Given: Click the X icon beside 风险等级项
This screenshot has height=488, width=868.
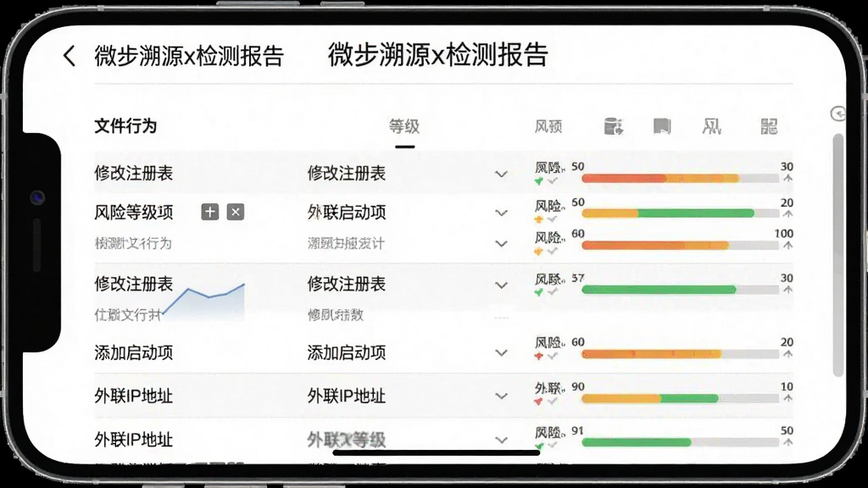Looking at the screenshot, I should 236,212.
